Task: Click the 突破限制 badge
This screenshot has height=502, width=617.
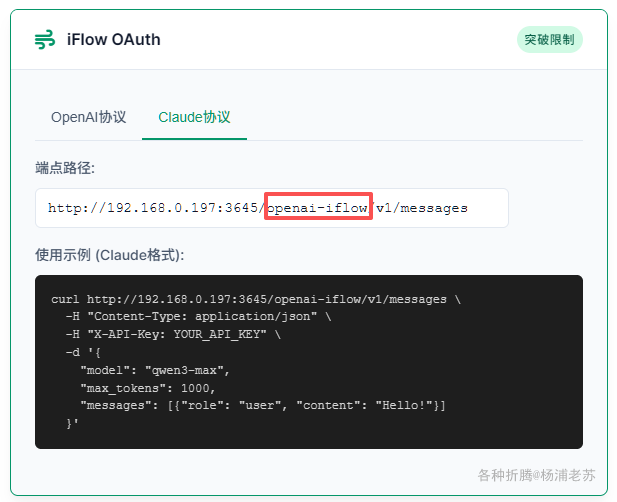Action: click(x=549, y=39)
